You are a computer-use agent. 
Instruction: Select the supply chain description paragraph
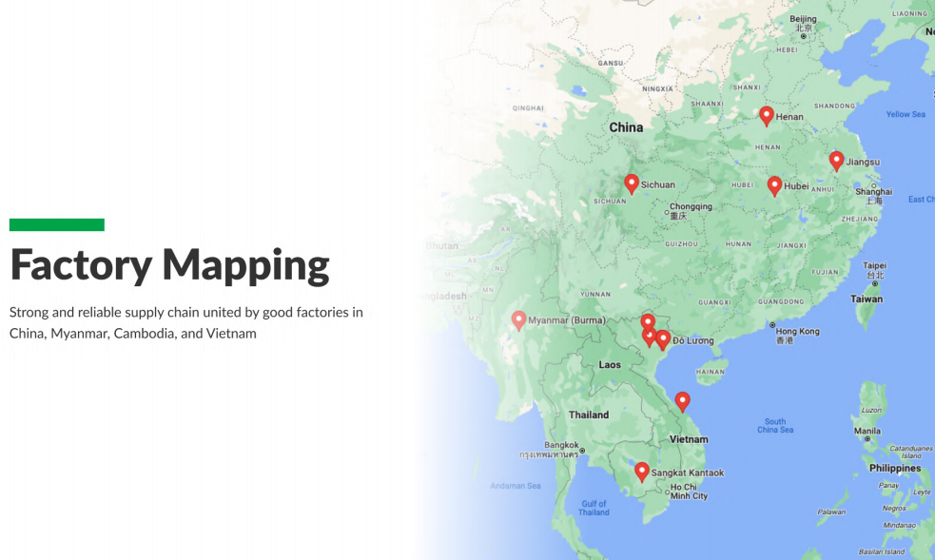pos(186,323)
